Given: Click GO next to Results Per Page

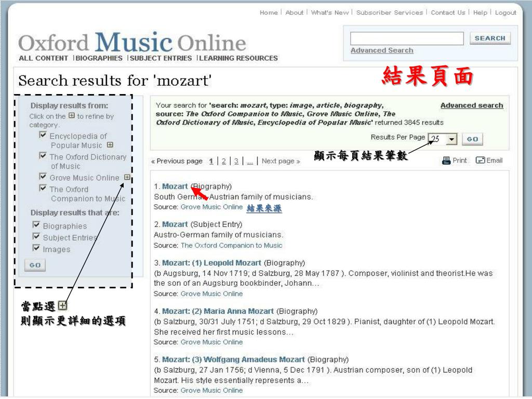Looking at the screenshot, I should pos(472,139).
